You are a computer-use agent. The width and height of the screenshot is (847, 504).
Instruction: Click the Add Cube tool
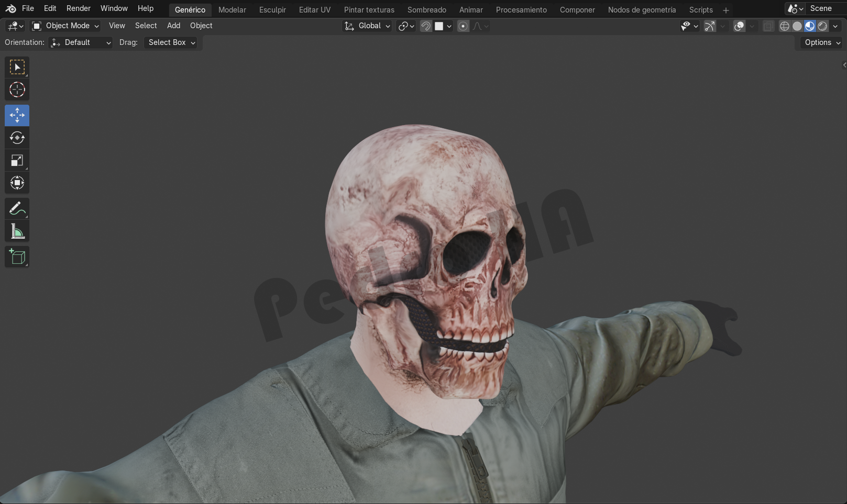17,256
